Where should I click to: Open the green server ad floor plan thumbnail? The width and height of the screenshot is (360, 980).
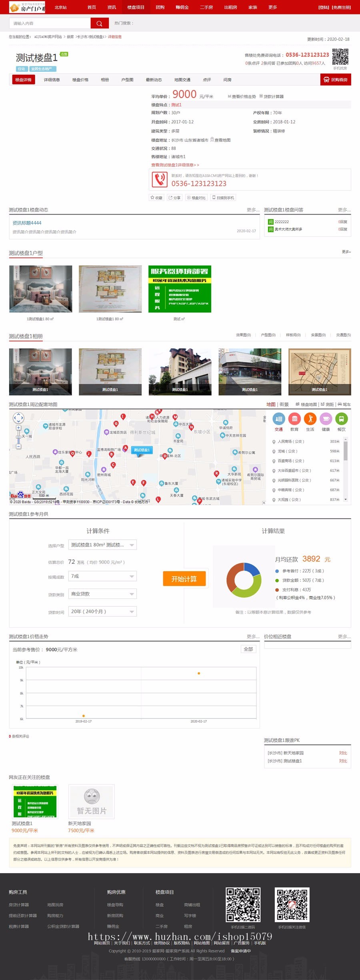180,289
